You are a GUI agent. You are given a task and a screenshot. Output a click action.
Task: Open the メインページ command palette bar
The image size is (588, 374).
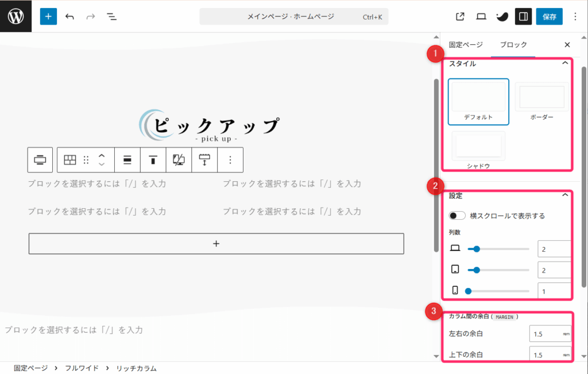tap(294, 17)
